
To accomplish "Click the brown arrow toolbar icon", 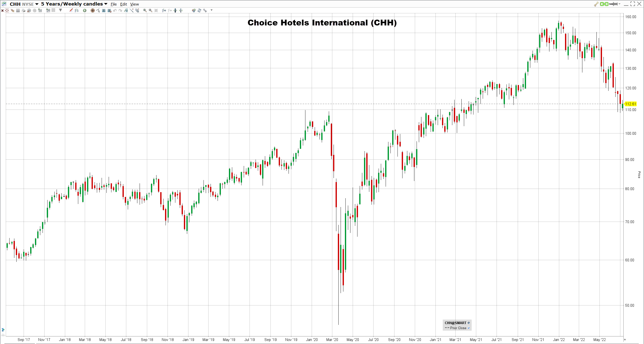I will pos(12,11).
